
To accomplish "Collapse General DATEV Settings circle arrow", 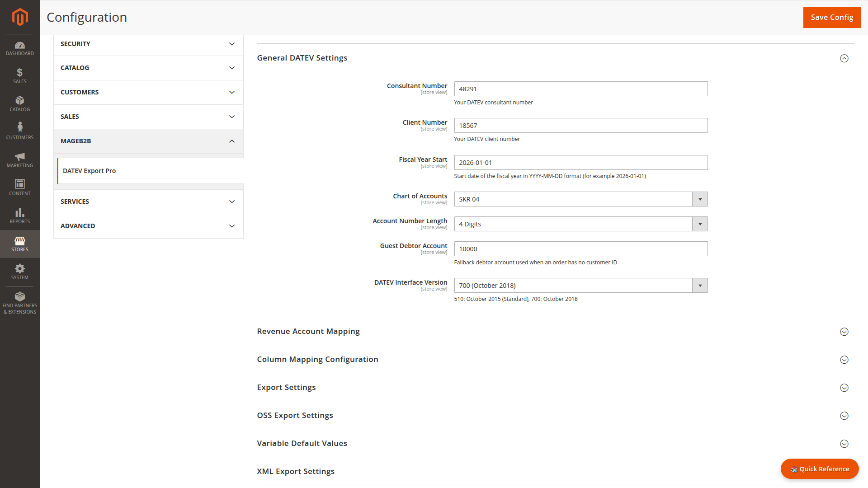I will pos(844,58).
